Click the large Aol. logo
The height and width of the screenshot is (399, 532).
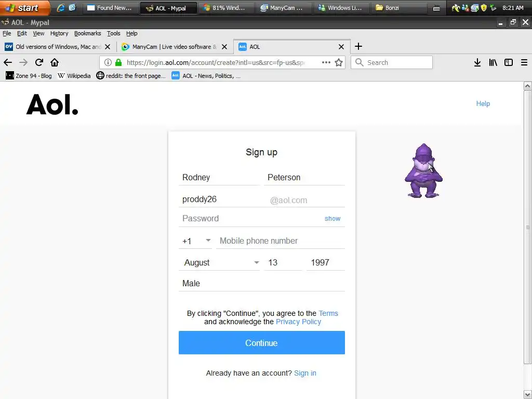[52, 104]
